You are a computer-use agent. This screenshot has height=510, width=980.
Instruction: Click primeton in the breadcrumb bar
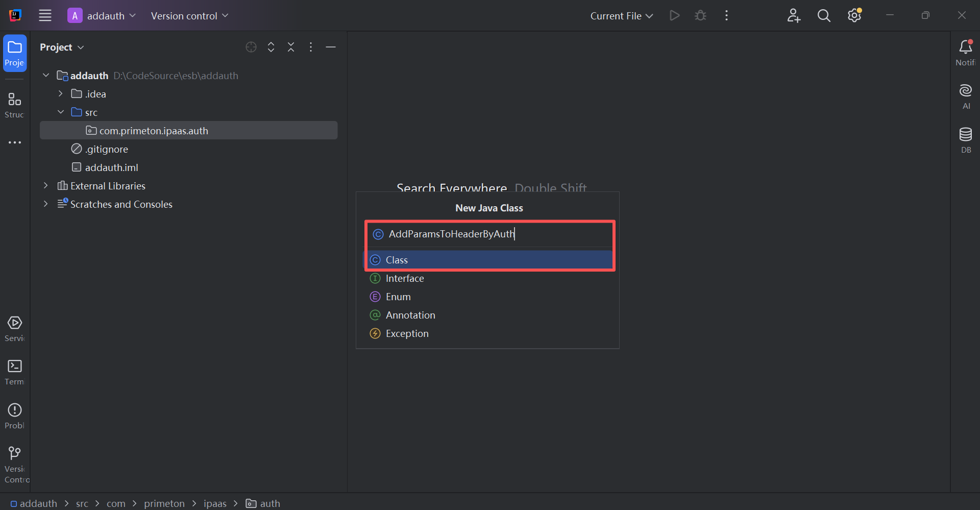pos(164,503)
